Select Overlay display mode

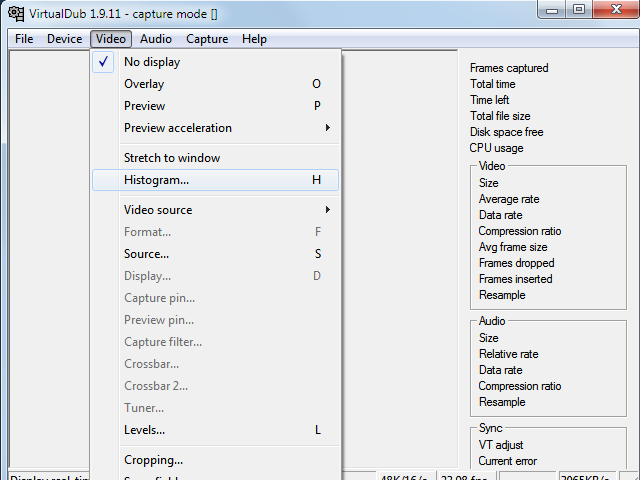[x=216, y=84]
